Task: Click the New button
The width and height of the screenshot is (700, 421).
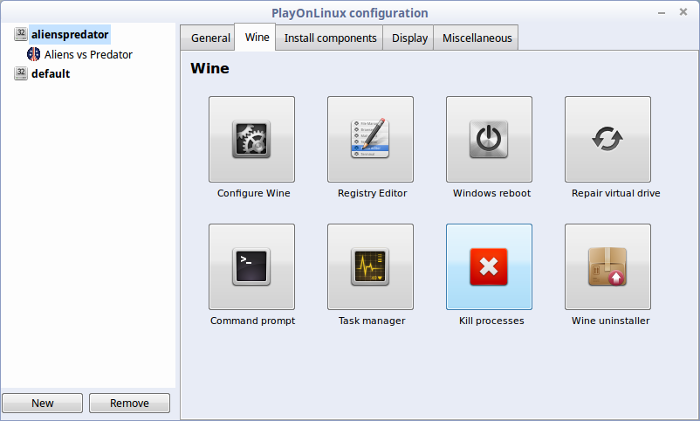Action: pyautogui.click(x=42, y=403)
